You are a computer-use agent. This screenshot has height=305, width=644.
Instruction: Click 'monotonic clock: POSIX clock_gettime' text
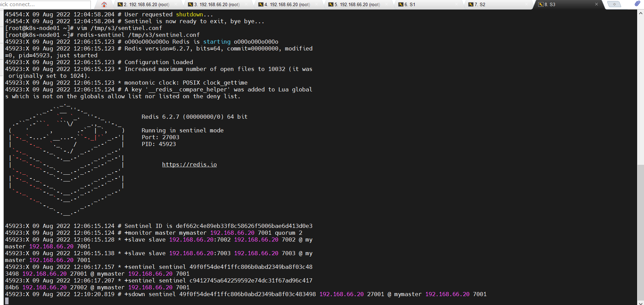click(186, 83)
